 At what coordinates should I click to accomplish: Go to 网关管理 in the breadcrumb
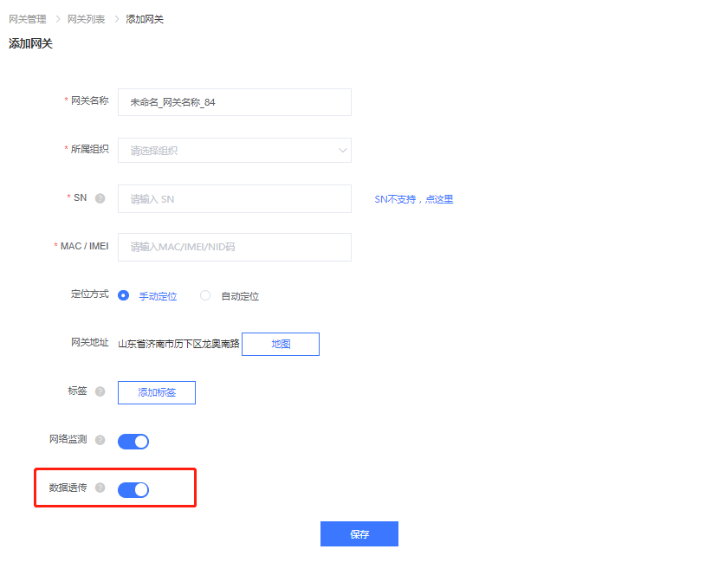pyautogui.click(x=28, y=19)
